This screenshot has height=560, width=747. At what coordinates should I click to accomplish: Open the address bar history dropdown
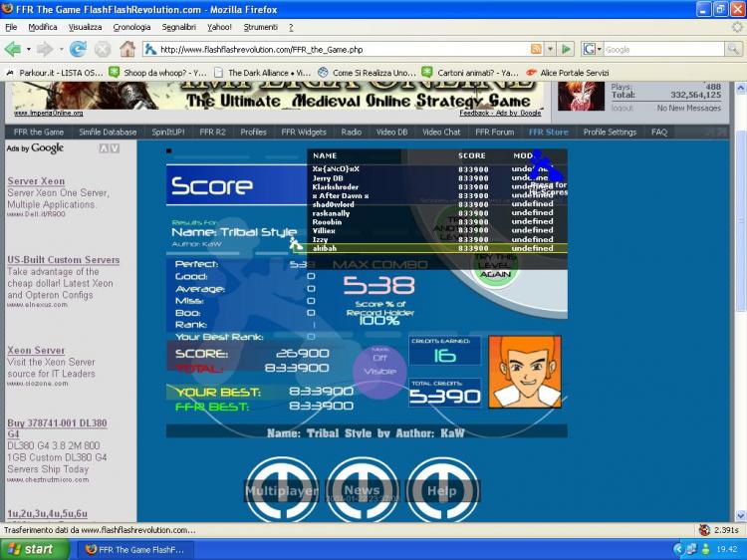point(550,49)
